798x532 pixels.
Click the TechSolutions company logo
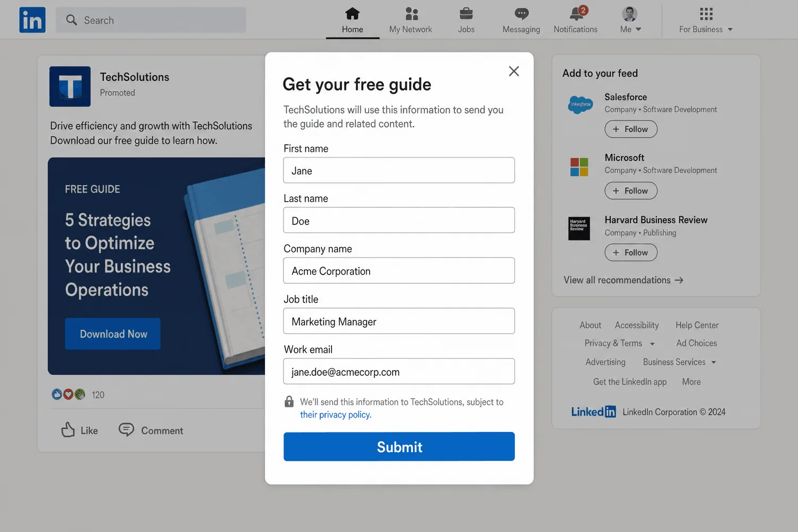[x=70, y=86]
